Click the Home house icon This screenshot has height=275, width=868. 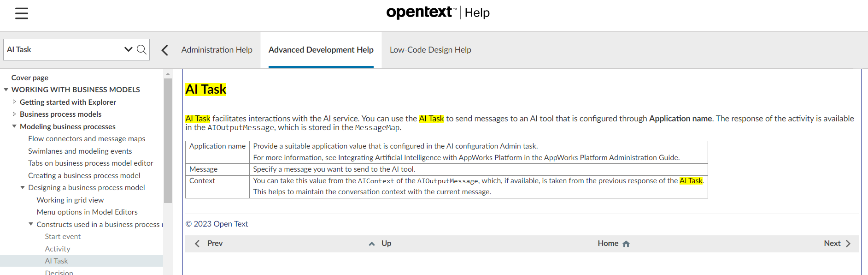(626, 244)
